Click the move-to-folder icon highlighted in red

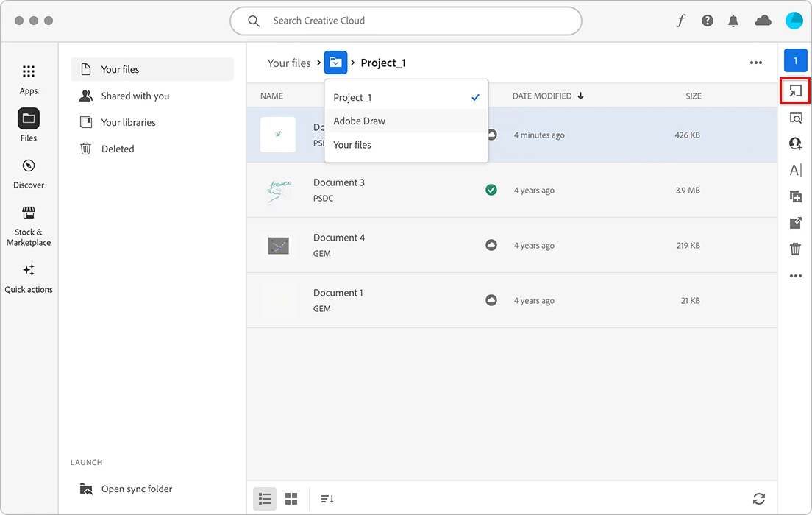tap(795, 91)
